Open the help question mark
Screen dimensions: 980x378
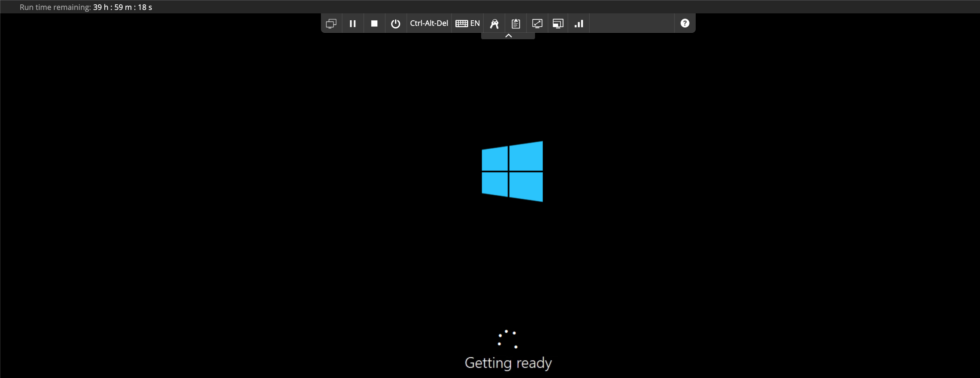click(x=685, y=23)
